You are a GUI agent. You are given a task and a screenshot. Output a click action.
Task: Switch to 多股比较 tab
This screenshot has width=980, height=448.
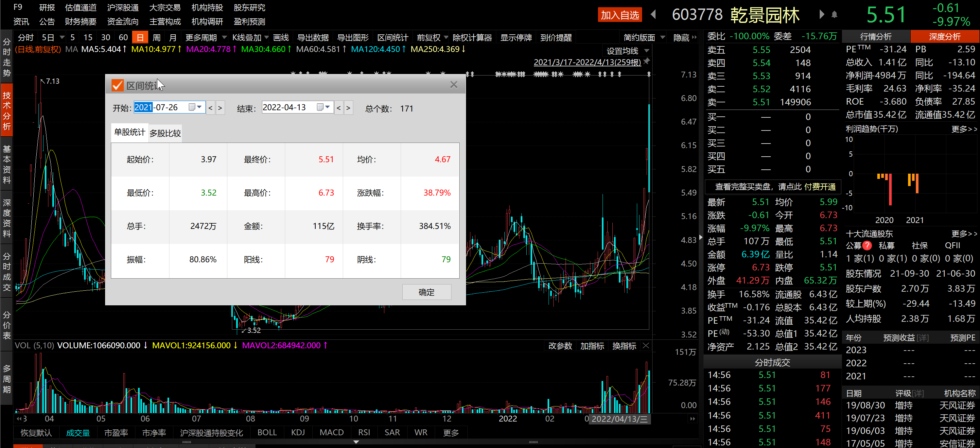point(165,133)
